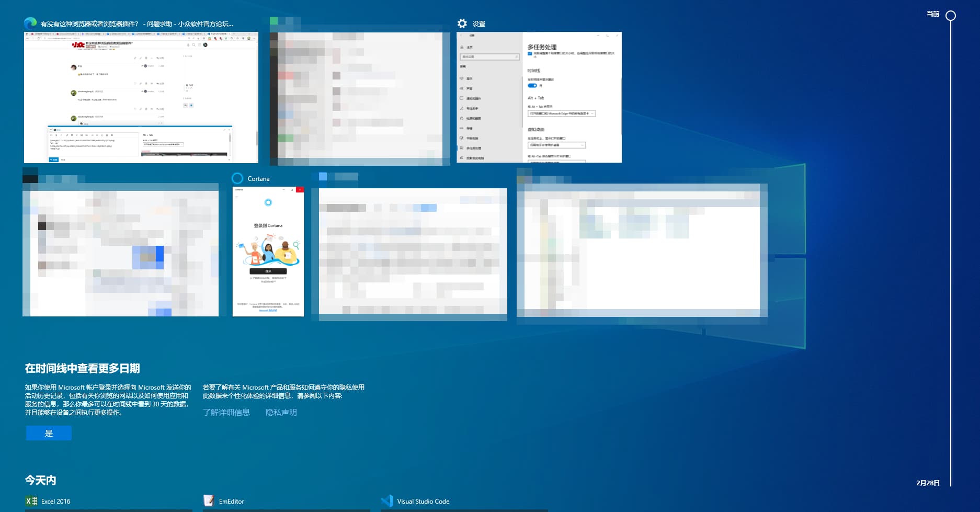Select 多任务处理 in the Settings sidebar
The width and height of the screenshot is (980, 512).
(473, 148)
